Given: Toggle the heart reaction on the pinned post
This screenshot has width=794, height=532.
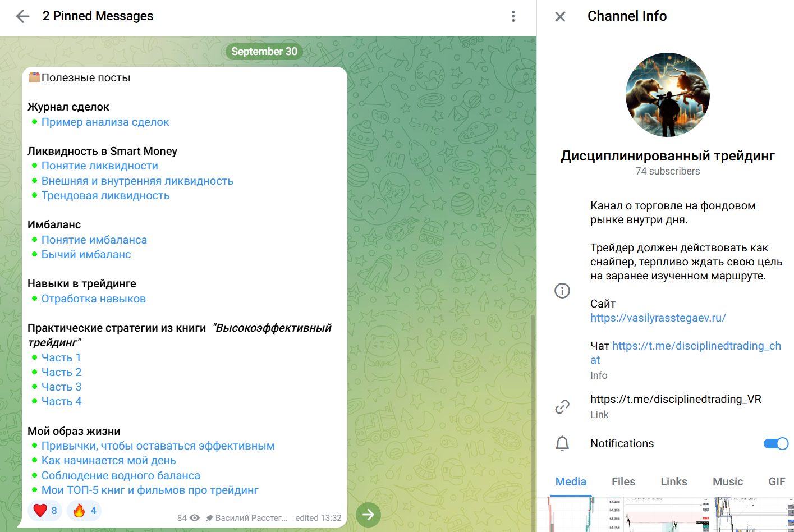Looking at the screenshot, I should pyautogui.click(x=44, y=511).
